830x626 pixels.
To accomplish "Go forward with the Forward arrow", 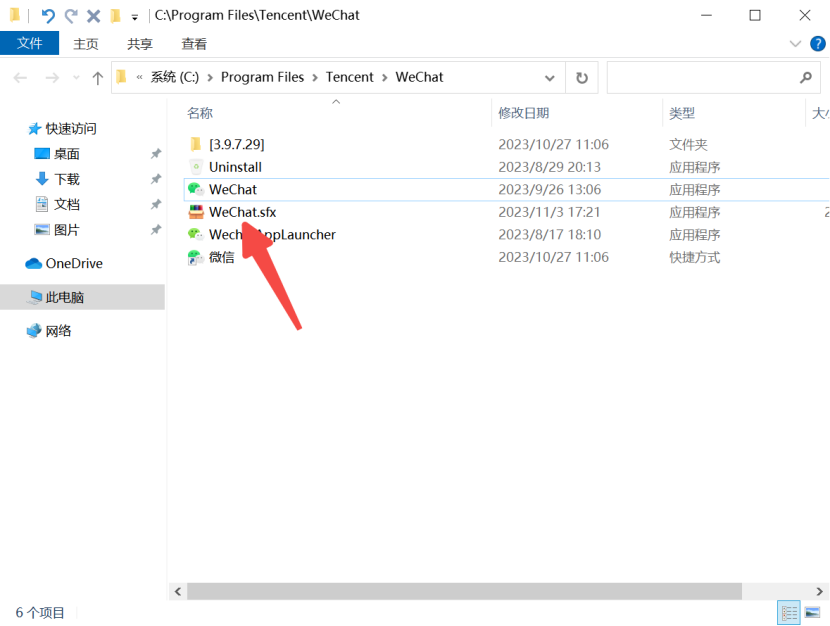I will tap(52, 78).
